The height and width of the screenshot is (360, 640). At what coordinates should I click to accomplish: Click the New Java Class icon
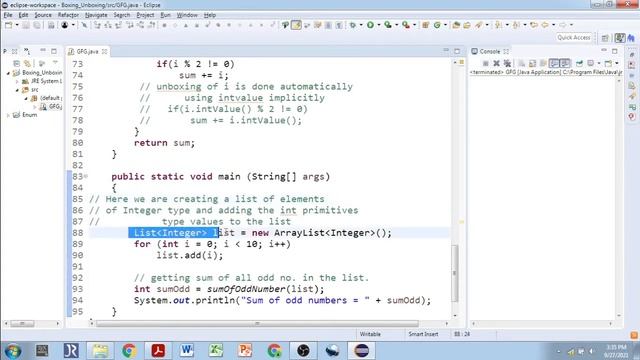tap(437, 25)
